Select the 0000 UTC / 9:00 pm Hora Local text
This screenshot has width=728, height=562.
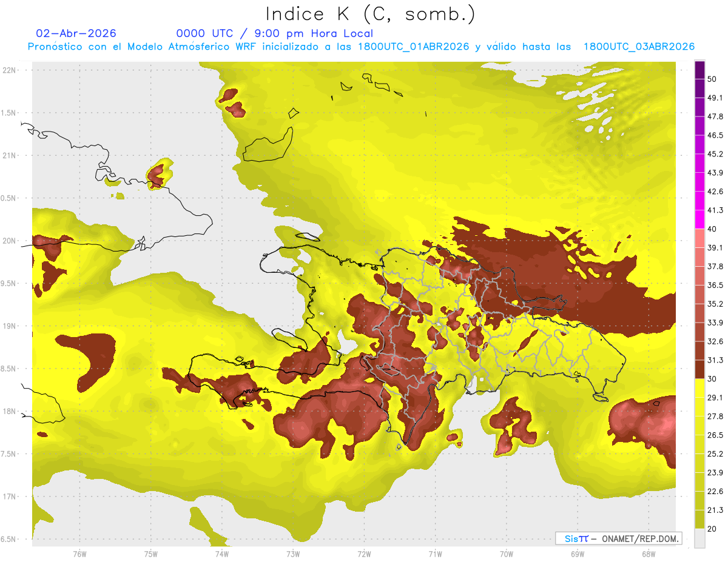(x=274, y=33)
